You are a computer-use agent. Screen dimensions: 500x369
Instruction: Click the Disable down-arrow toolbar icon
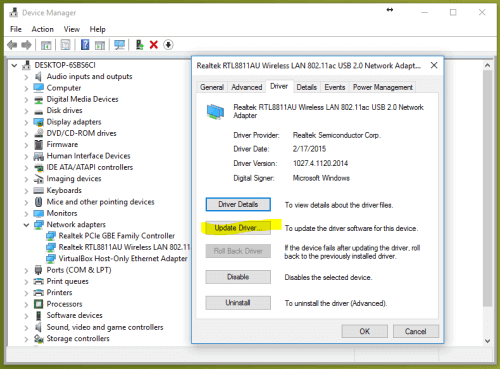click(x=168, y=45)
